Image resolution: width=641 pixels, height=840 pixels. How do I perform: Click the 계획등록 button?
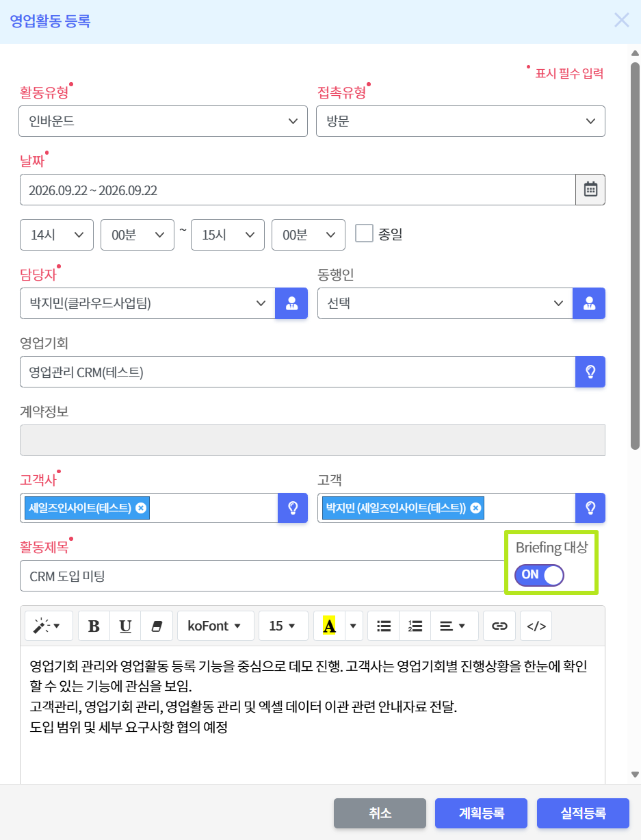click(x=481, y=813)
